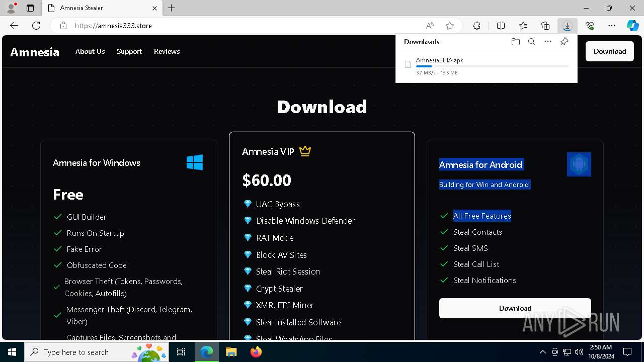The height and width of the screenshot is (362, 644).
Task: Toggle Downloads toolbar icon
Action: click(567, 26)
